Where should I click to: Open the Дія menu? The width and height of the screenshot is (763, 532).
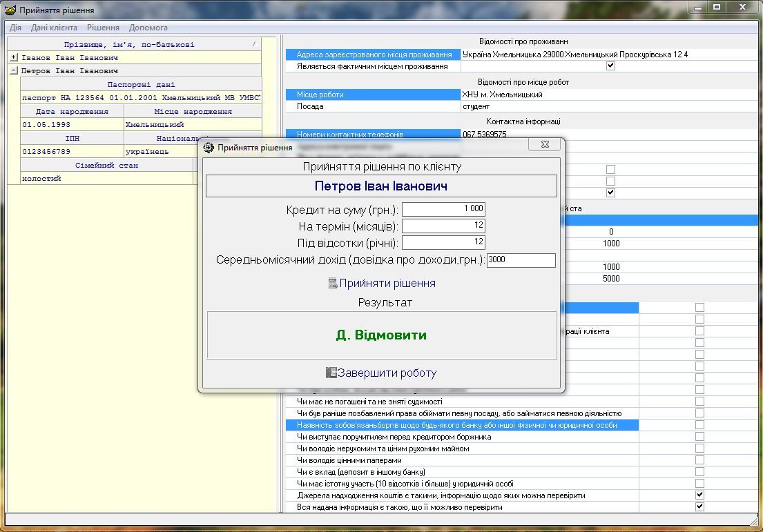[15, 28]
